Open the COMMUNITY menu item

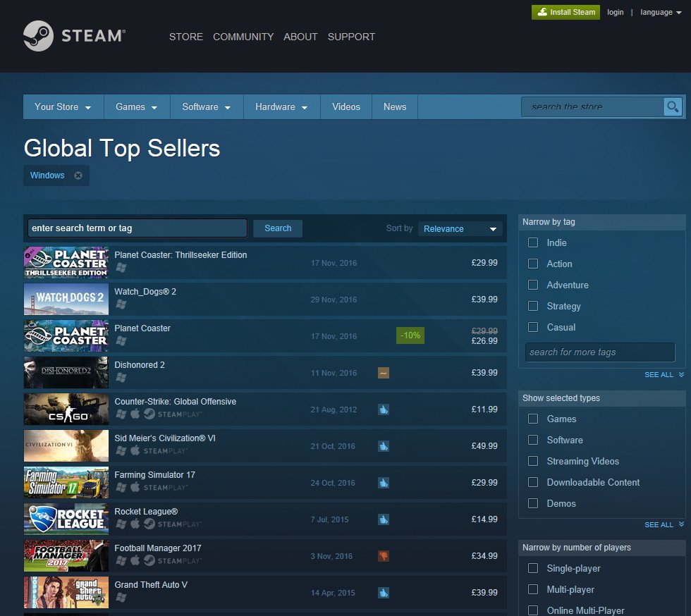243,37
